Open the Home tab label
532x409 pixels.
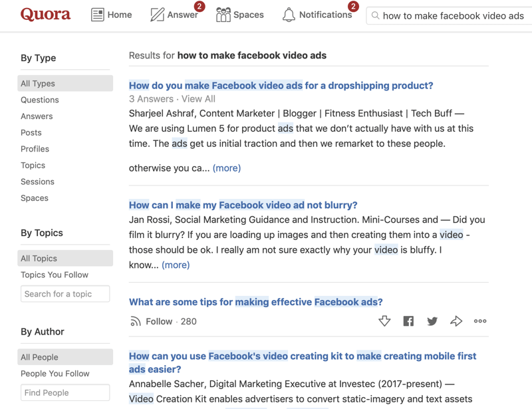click(x=120, y=15)
